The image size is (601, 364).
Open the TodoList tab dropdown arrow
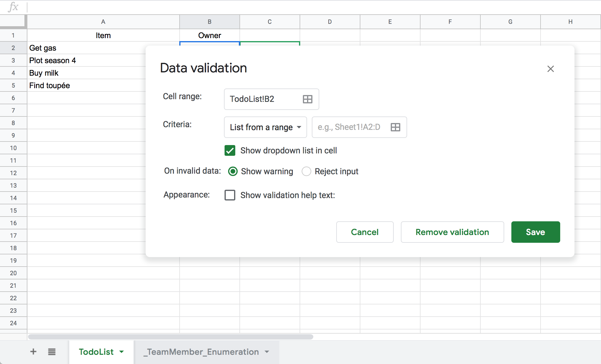(x=122, y=352)
